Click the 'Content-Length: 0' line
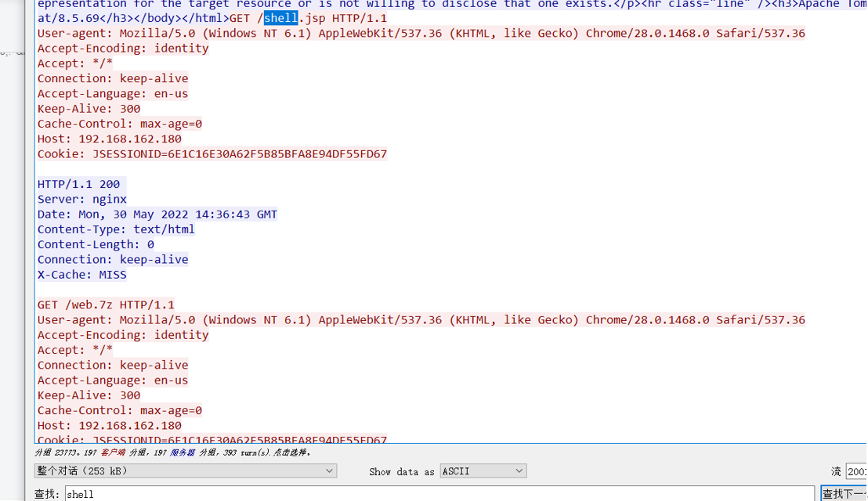Screen dimensions: 868x501 point(96,244)
